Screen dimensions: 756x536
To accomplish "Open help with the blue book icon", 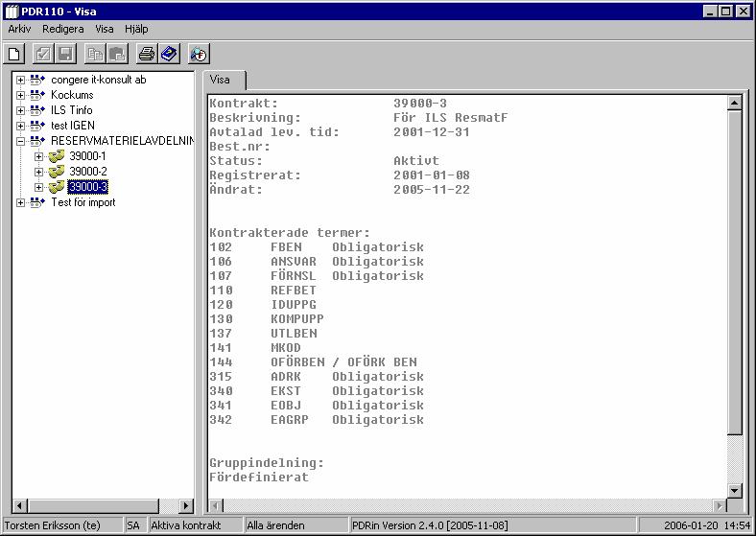I will (169, 54).
